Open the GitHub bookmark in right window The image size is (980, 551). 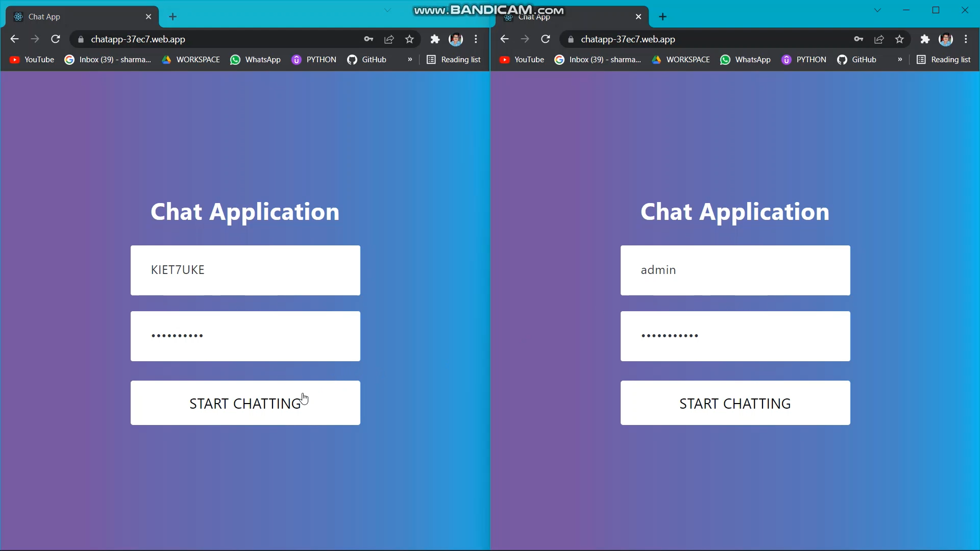(857, 60)
